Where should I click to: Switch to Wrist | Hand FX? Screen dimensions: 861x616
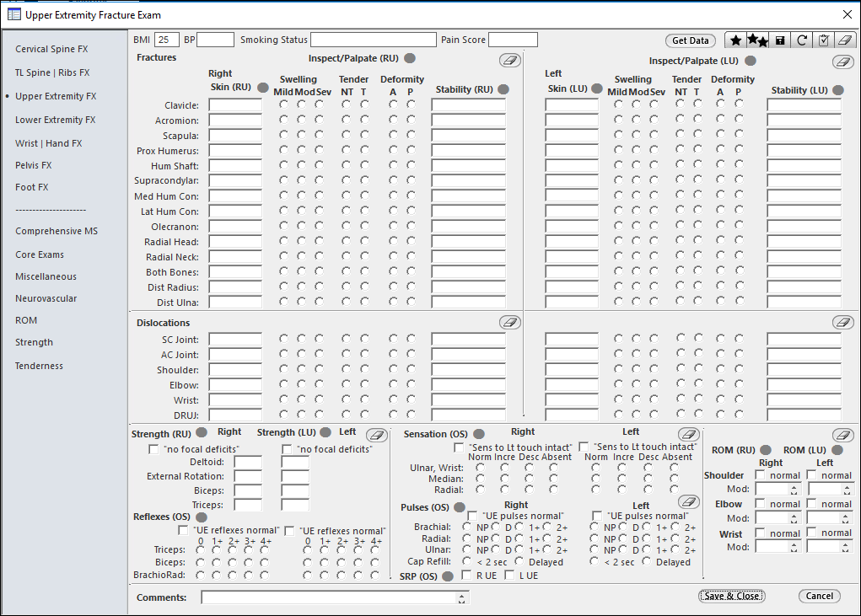48,143
